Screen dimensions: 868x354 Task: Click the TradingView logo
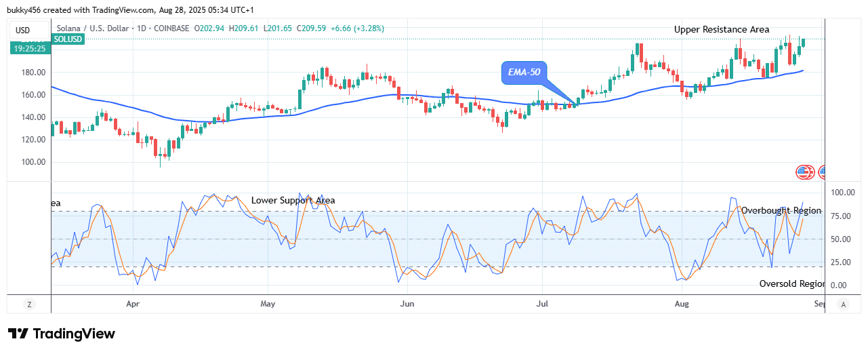coord(61,334)
